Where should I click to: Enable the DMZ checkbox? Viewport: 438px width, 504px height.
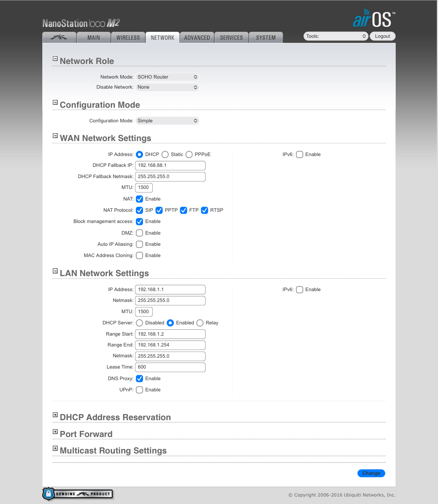pos(139,233)
